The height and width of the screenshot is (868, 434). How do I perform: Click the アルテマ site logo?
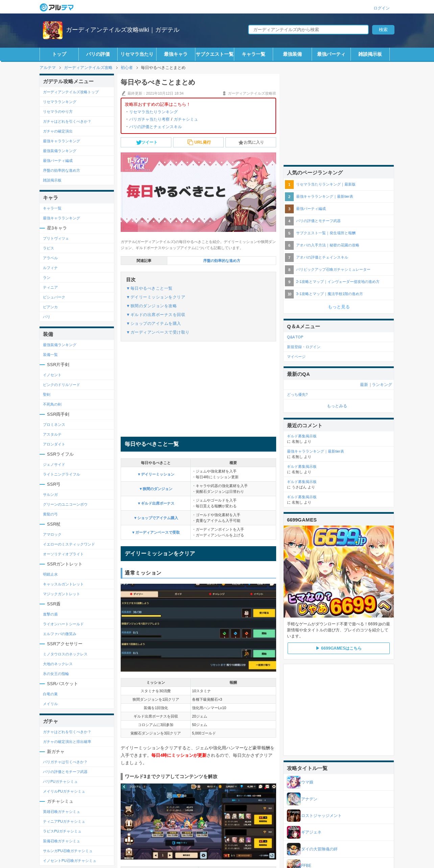click(56, 7)
